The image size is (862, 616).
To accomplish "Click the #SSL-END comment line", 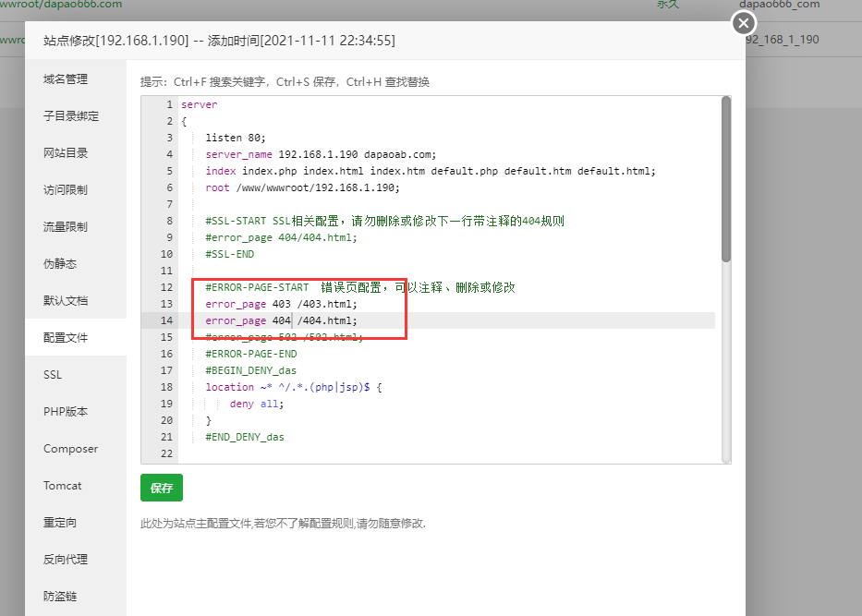I will (x=230, y=254).
